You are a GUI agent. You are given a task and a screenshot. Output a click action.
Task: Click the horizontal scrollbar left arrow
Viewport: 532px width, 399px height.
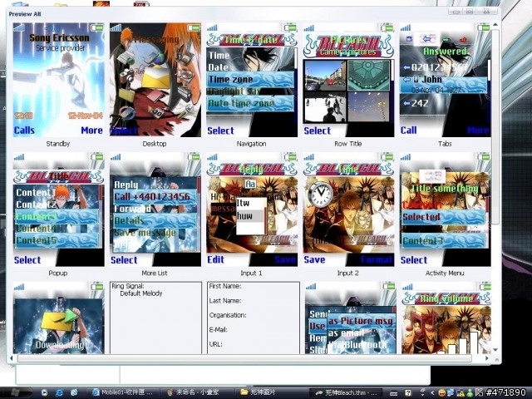click(x=12, y=358)
